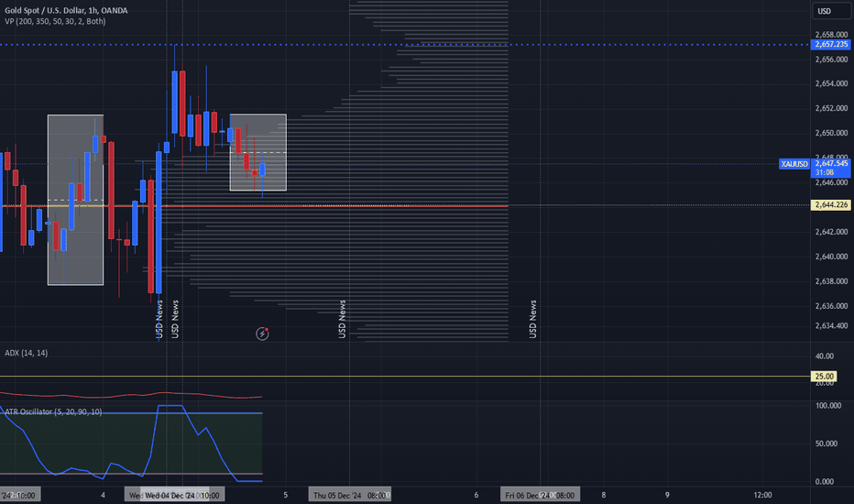Click the Fri 06 Dec '24 08:00 time label
854x504 pixels.
tap(540, 495)
